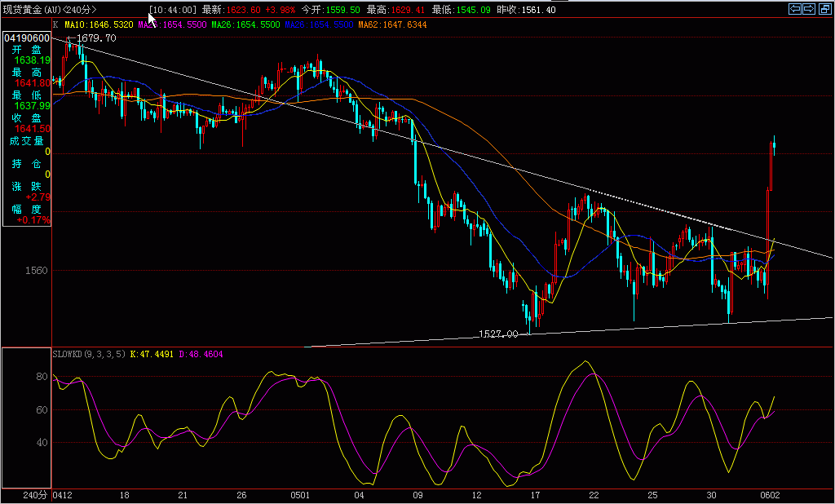
Task: Click the 今开:1559.50 value
Action: click(x=330, y=10)
